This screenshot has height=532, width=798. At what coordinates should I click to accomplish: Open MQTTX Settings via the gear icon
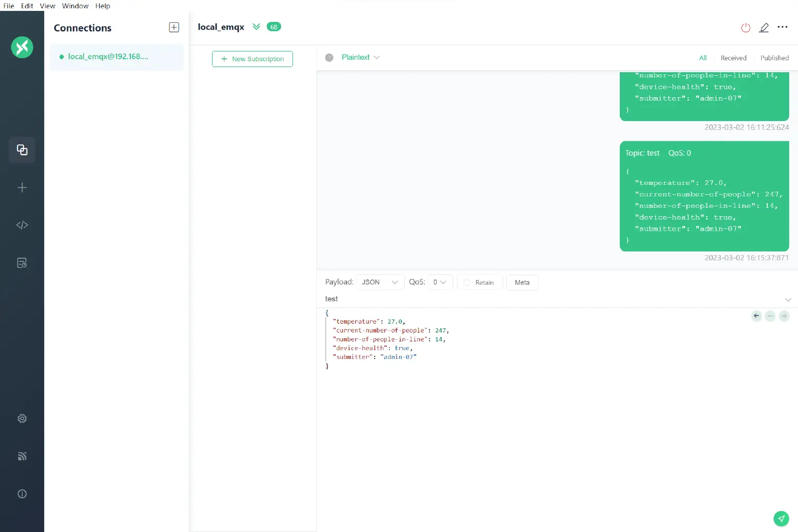[22, 418]
